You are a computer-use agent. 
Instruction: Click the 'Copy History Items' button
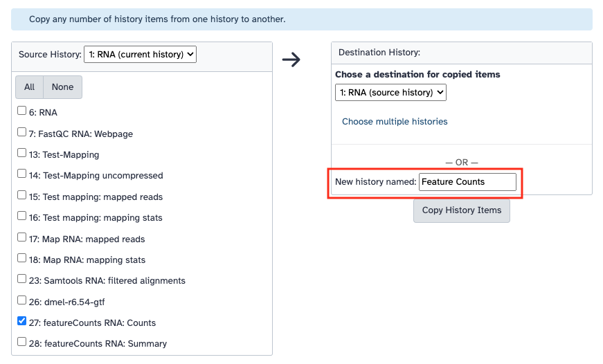[462, 210]
